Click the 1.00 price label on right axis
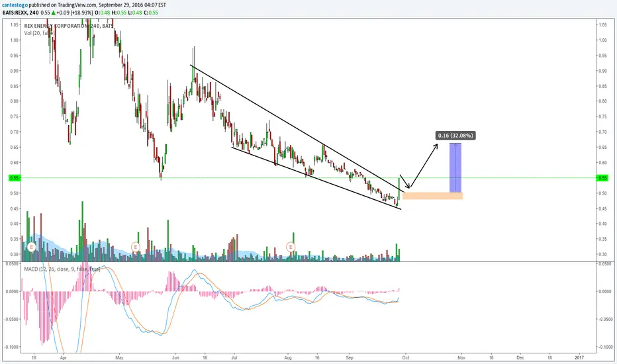 [x=602, y=40]
